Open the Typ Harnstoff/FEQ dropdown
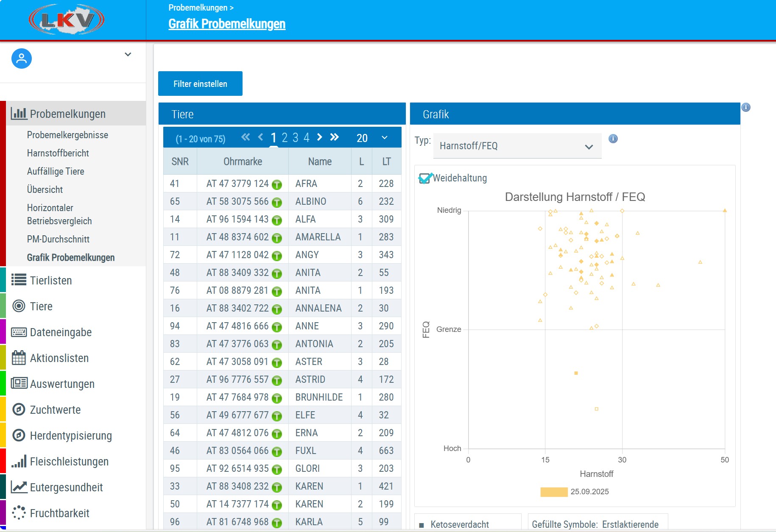This screenshot has height=532, width=776. point(517,146)
